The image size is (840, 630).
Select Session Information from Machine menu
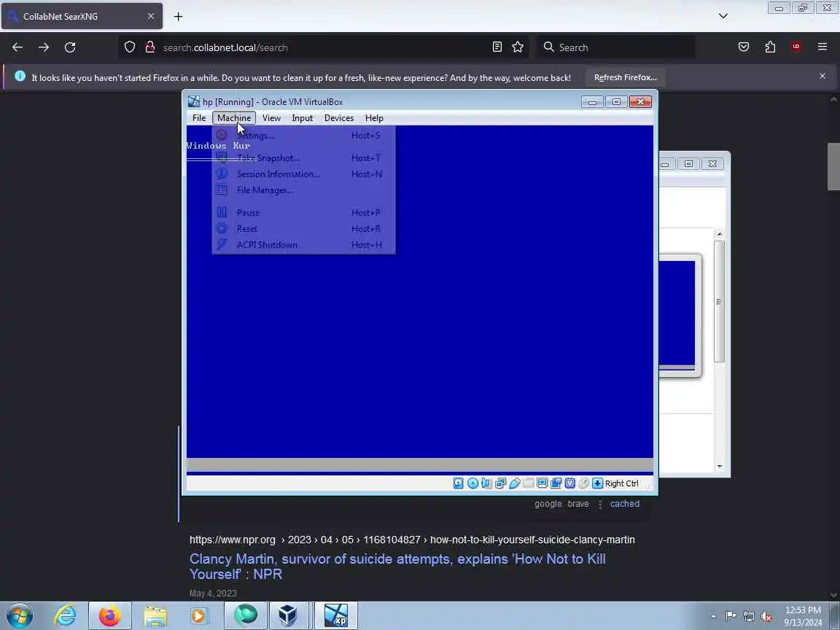click(304, 174)
